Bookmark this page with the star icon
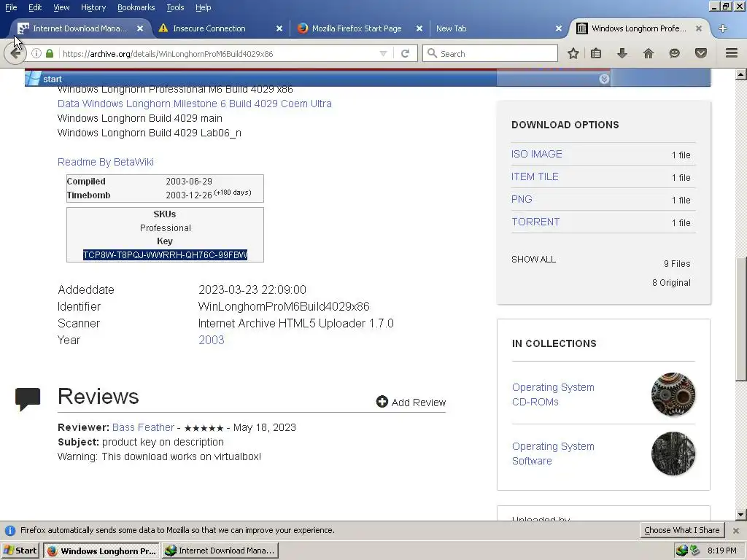Image resolution: width=747 pixels, height=560 pixels. (x=573, y=53)
